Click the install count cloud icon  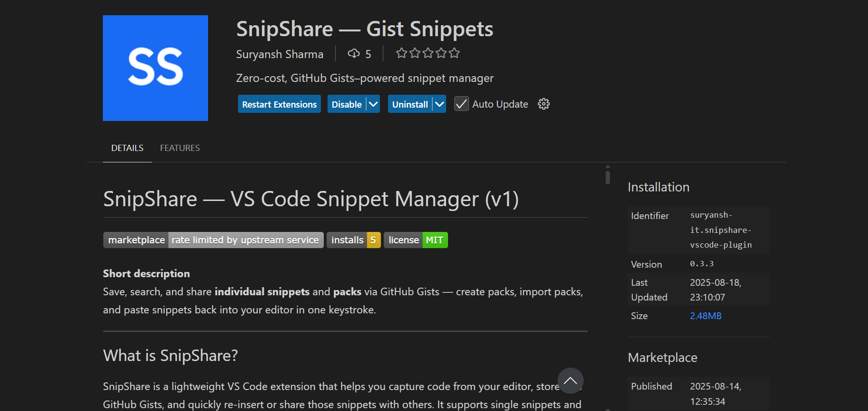[354, 54]
